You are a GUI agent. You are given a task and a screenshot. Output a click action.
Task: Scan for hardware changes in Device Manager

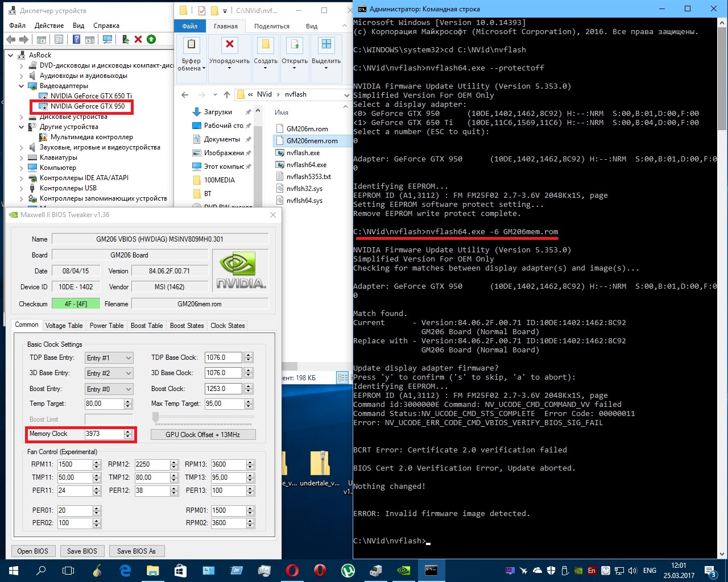(107, 39)
